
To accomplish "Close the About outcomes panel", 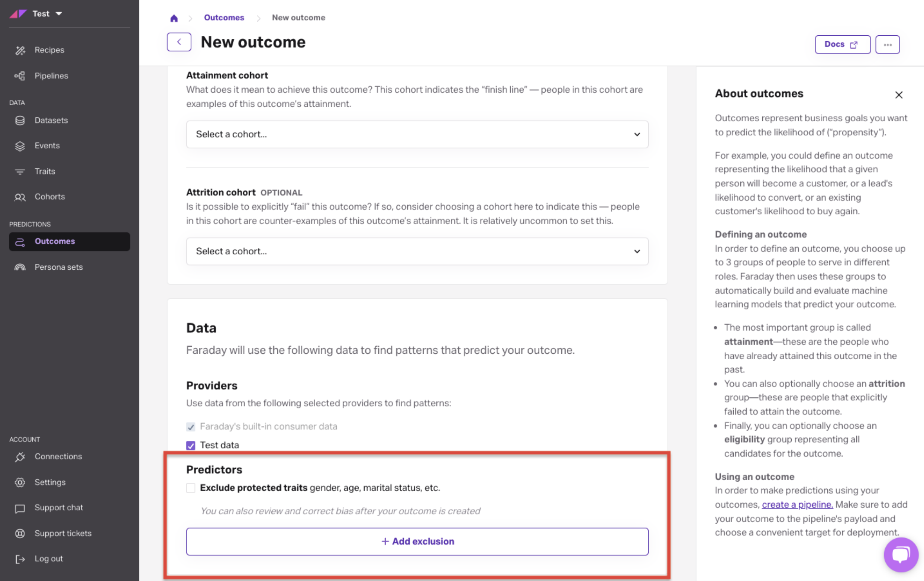I will click(x=898, y=95).
